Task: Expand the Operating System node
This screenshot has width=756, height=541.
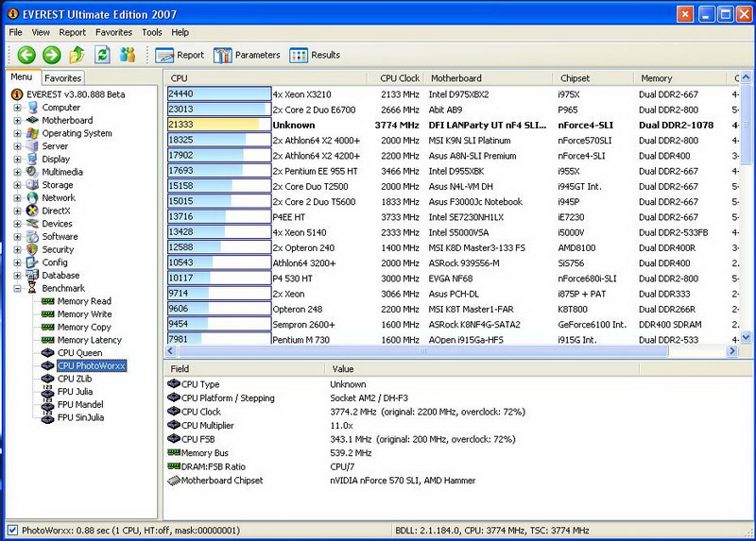Action: click(x=17, y=133)
